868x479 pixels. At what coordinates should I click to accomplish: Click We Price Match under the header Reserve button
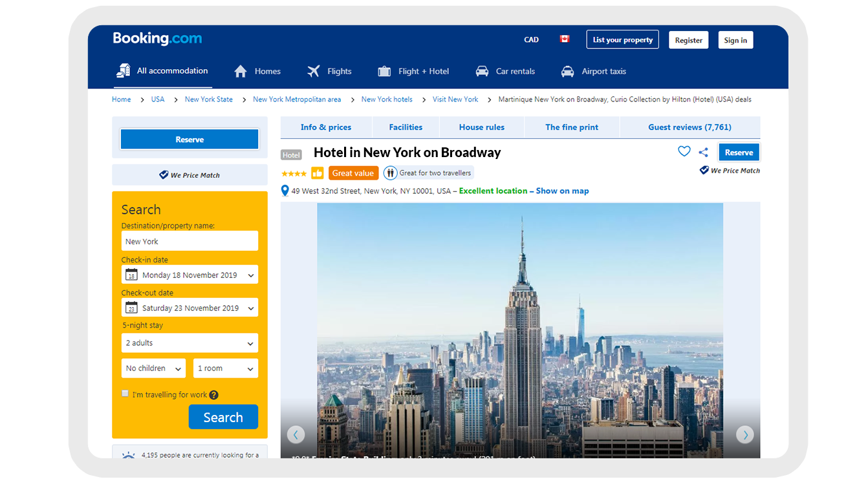point(730,171)
